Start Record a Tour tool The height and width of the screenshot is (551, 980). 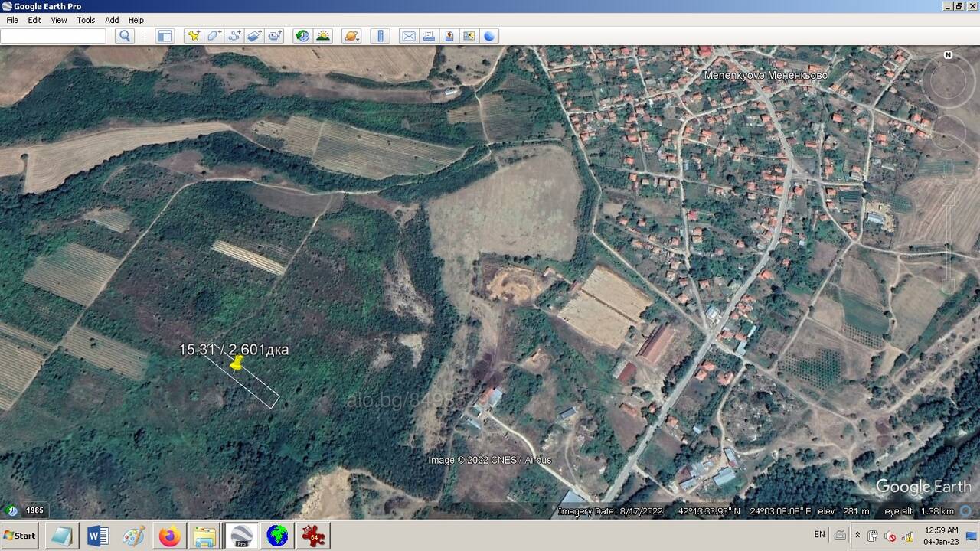[x=274, y=36]
